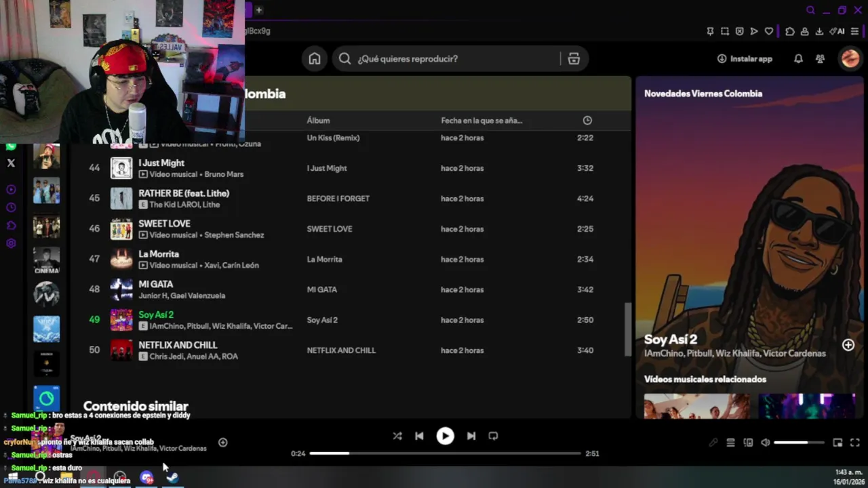The width and height of the screenshot is (868, 488).
Task: Adjust the volume slider
Action: click(x=799, y=443)
